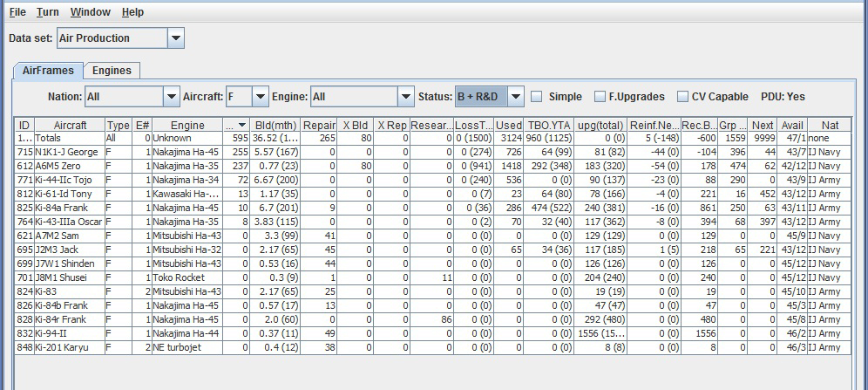The width and height of the screenshot is (868, 390).
Task: Click the 45/12 Avail cell for J7W1 Shinden
Action: coord(792,263)
